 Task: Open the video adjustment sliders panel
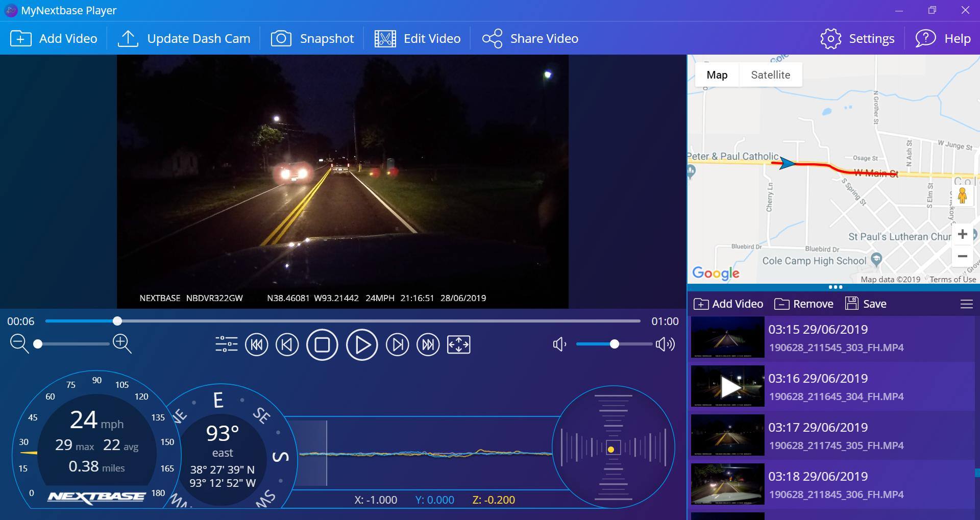pyautogui.click(x=226, y=344)
